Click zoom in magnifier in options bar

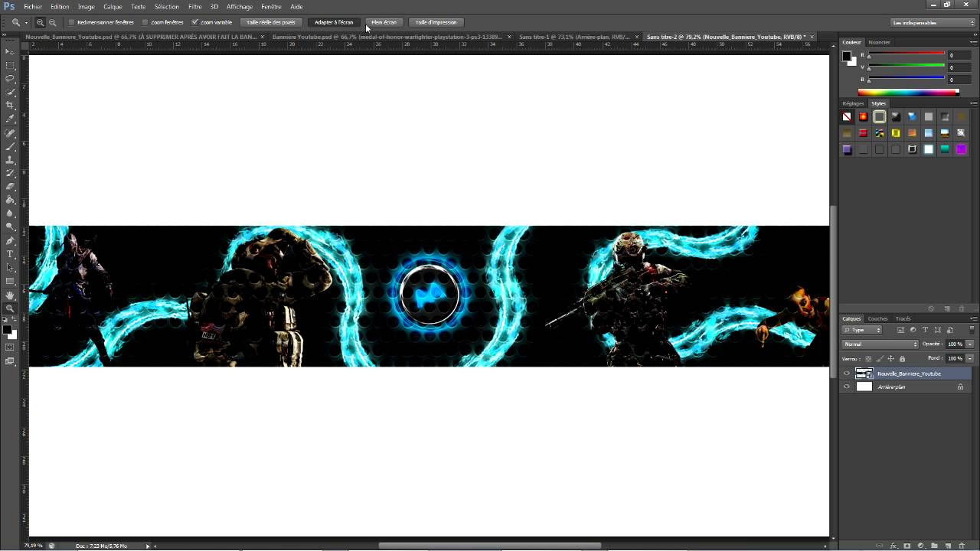click(x=41, y=22)
